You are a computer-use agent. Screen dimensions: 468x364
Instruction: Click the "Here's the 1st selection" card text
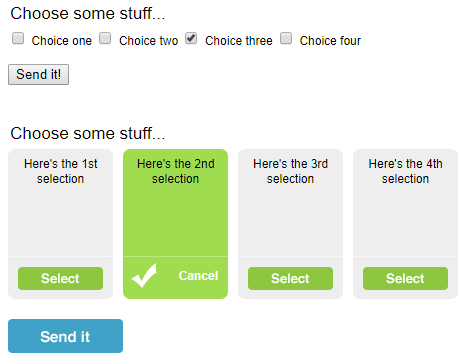[60, 171]
